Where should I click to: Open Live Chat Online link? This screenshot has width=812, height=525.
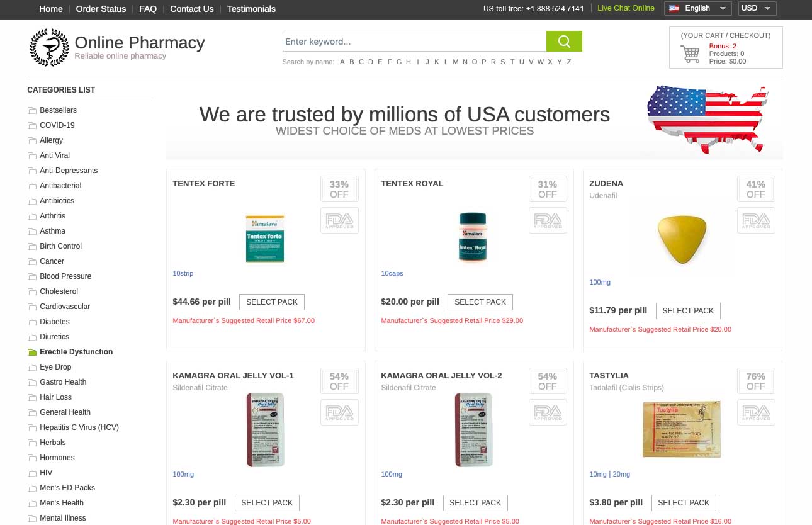click(626, 8)
